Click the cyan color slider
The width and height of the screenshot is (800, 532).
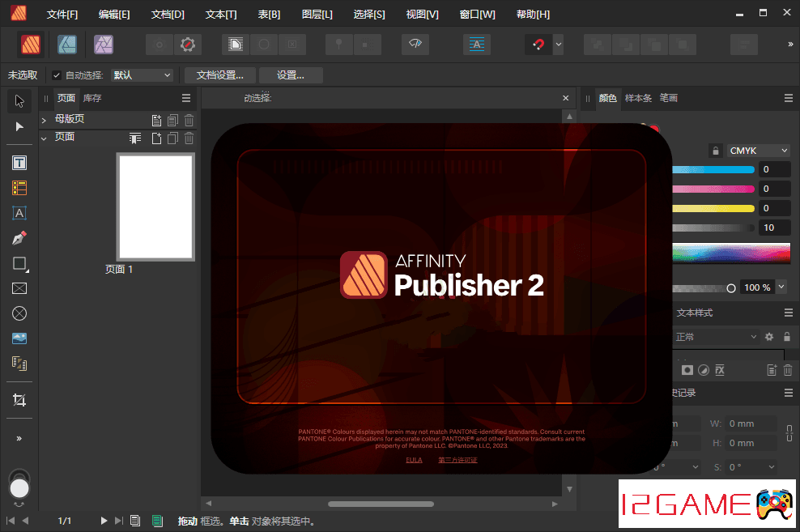[x=713, y=170]
